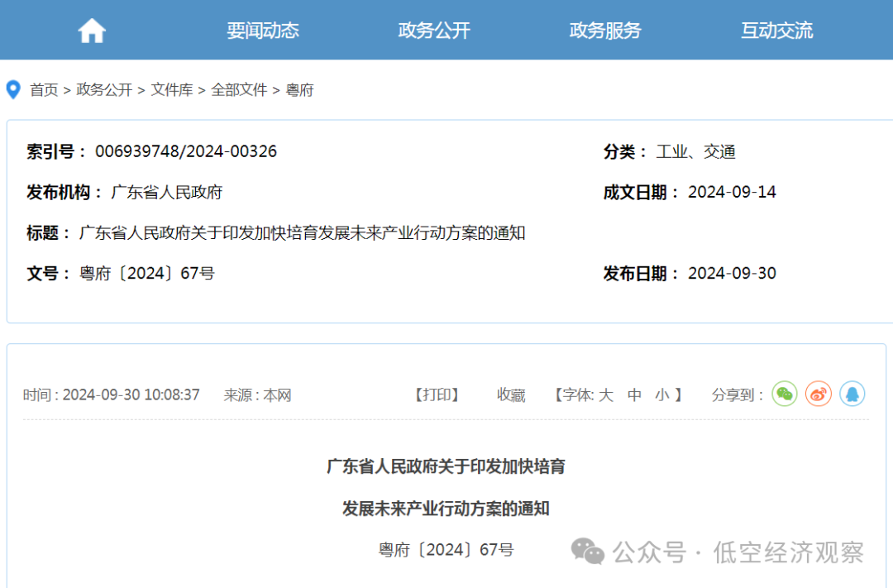Click 粤府 breadcrumb link
The width and height of the screenshot is (893, 588).
point(300,90)
